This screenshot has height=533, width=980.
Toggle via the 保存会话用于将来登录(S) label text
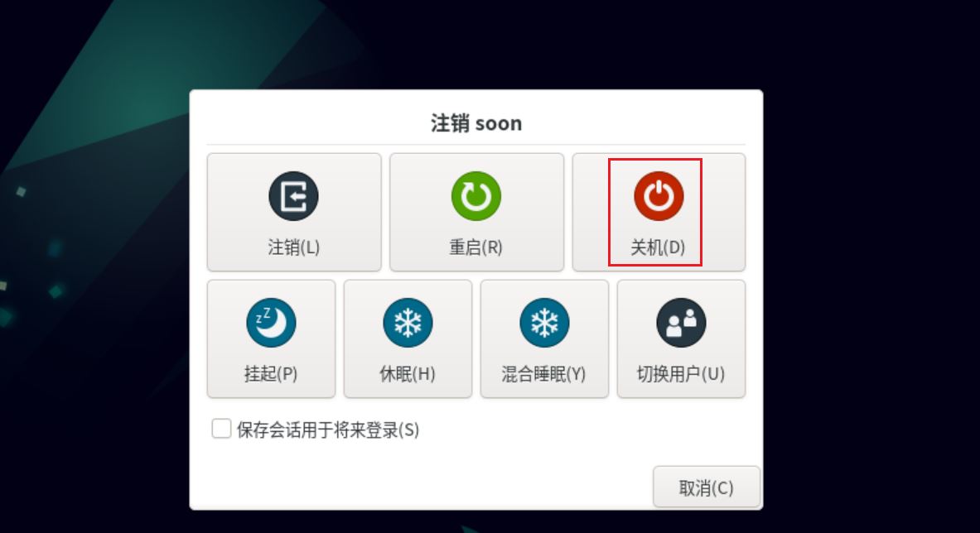328,430
